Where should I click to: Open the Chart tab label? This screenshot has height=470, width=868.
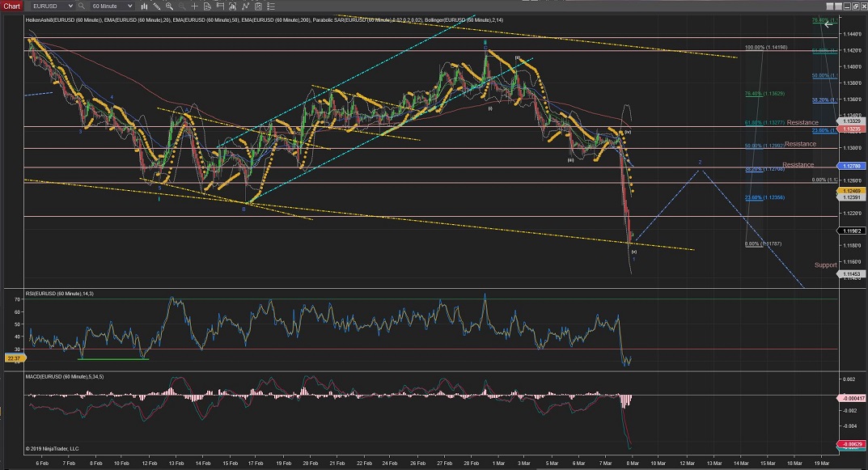[11, 6]
